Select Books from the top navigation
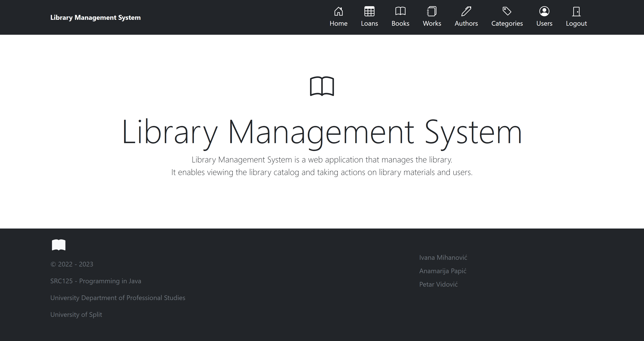 coord(400,23)
